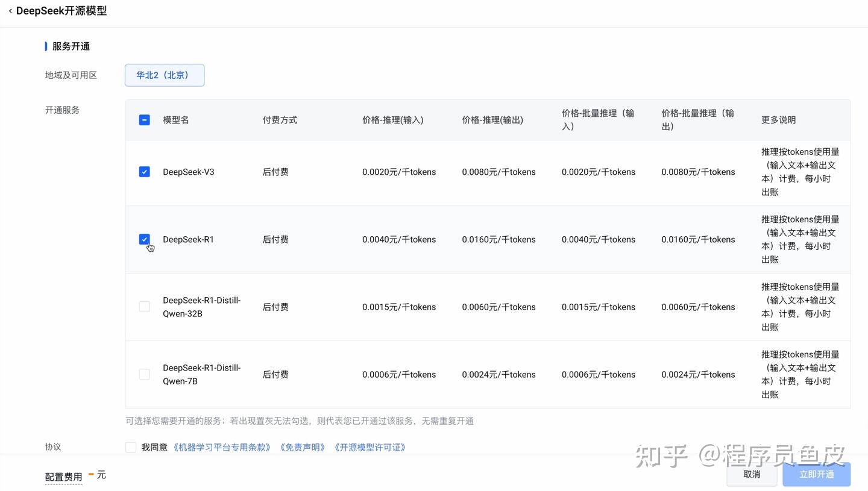
Task: Open the 免责声明 link
Action: (303, 447)
